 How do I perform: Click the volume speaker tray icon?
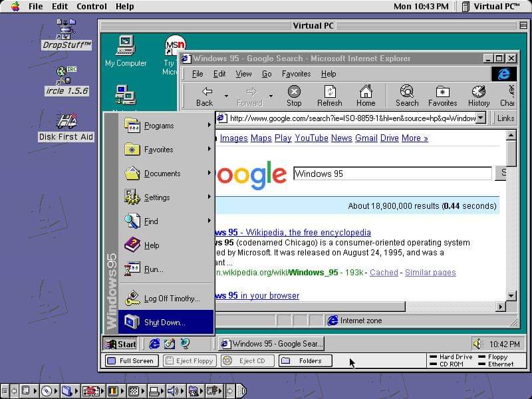click(x=477, y=344)
